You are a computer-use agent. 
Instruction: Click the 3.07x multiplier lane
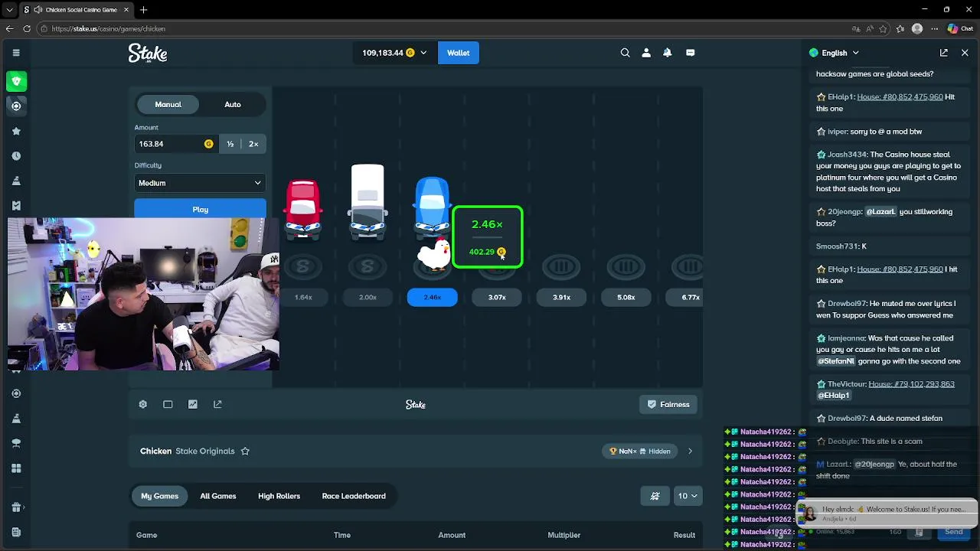(x=497, y=298)
